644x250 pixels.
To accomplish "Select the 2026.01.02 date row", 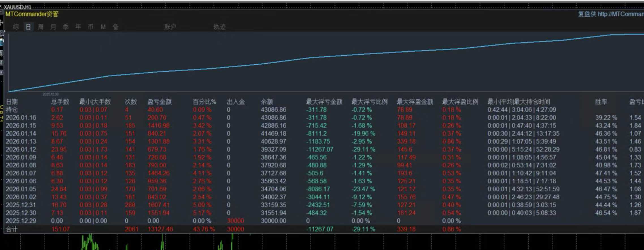I will point(21,197).
